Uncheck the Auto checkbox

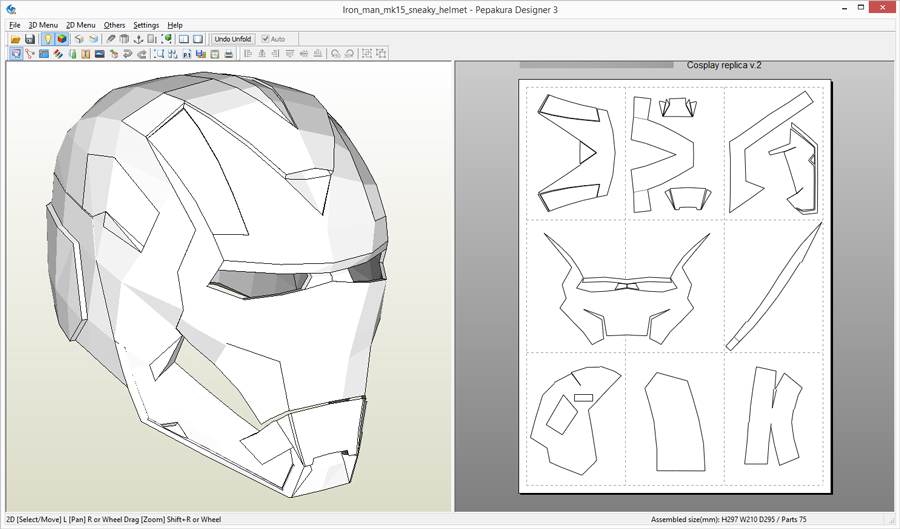265,39
